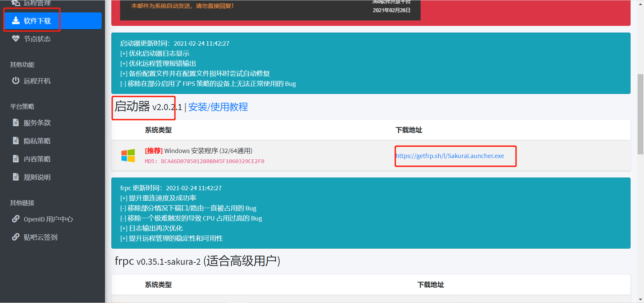
Task: Click the link icon beside OpenID 用户中心
Action: (x=16, y=219)
